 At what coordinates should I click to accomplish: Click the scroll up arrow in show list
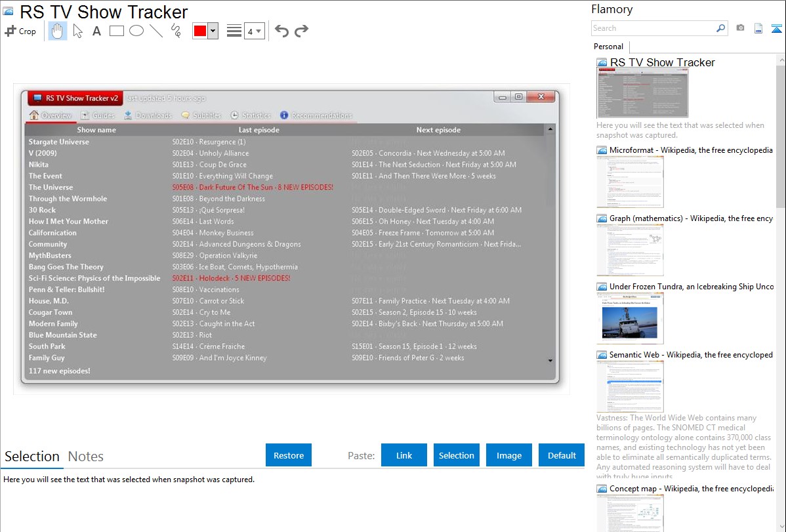[550, 129]
